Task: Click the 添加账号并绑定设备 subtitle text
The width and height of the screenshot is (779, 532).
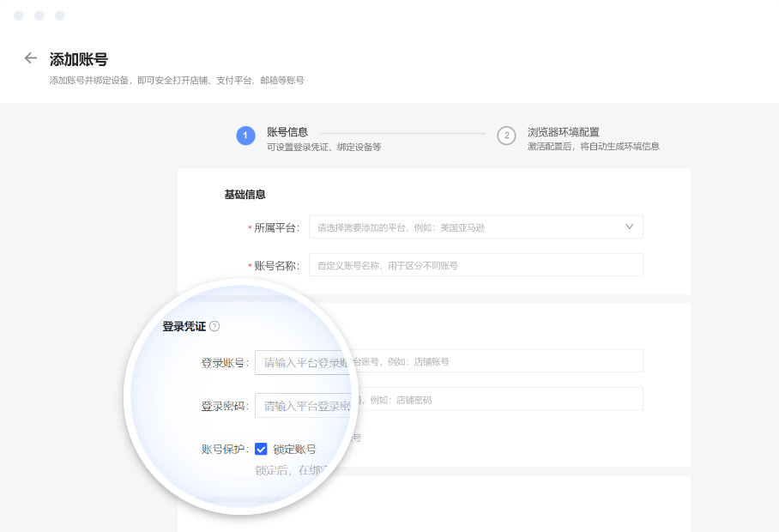Action: [x=177, y=81]
